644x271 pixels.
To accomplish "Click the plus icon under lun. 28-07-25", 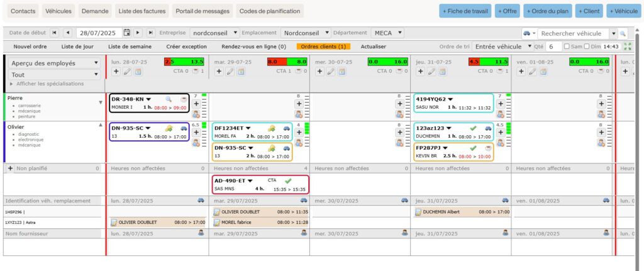I will pyautogui.click(x=116, y=72).
